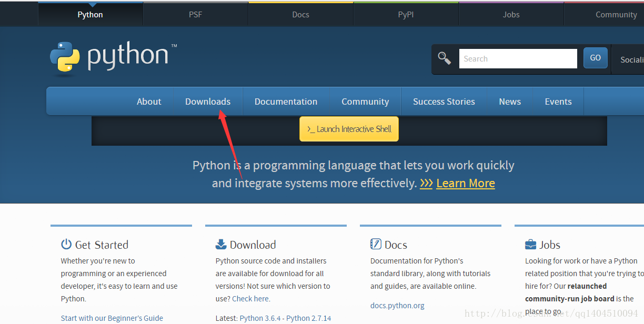
Task: Click the Check here link
Action: (251, 299)
